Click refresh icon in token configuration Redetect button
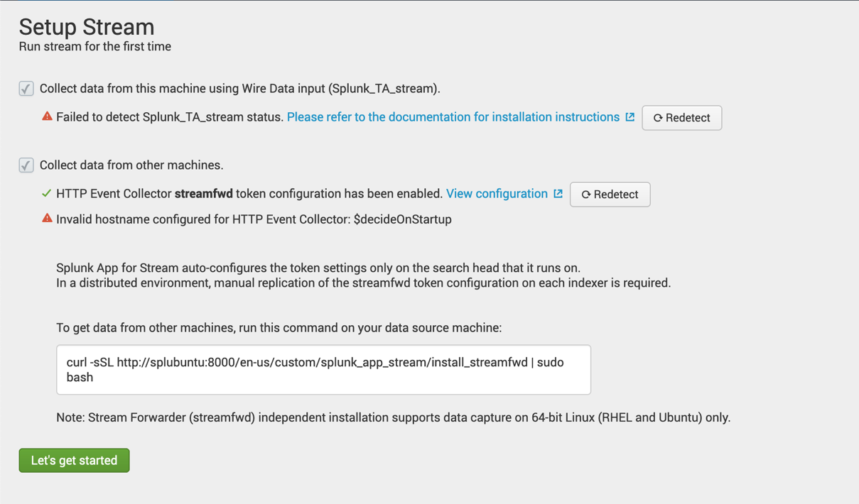The image size is (859, 504). click(x=586, y=195)
